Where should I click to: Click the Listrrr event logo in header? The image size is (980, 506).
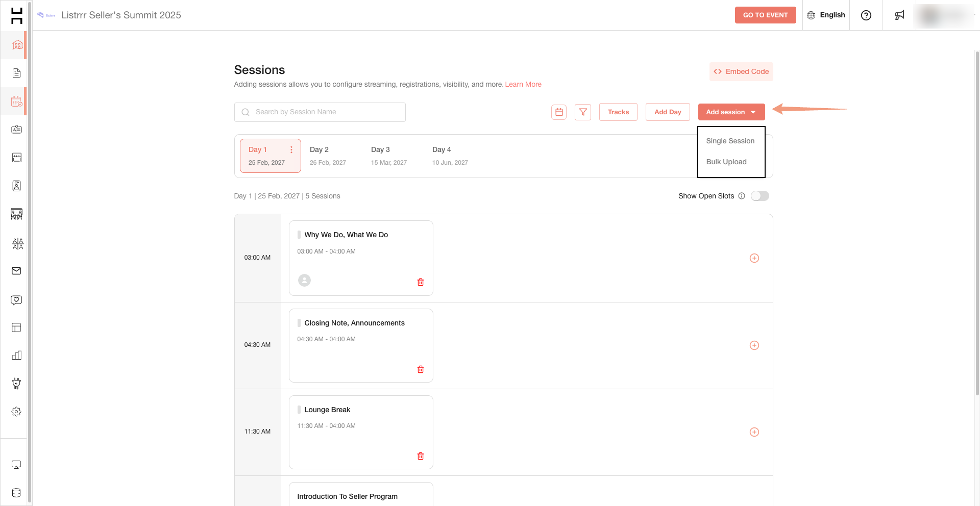click(x=46, y=15)
